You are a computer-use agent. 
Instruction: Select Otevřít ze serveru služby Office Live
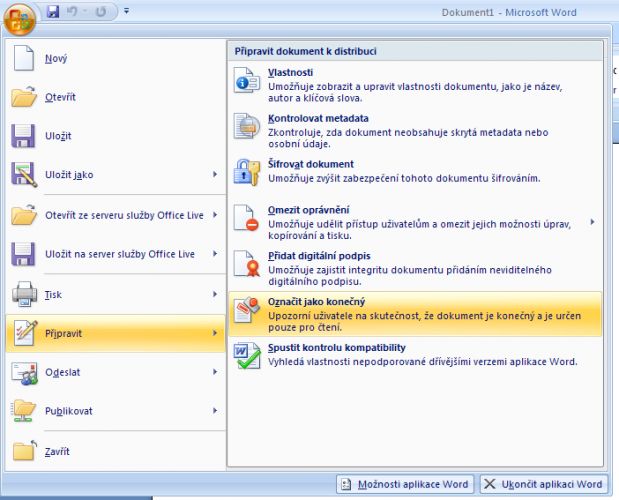point(124,215)
